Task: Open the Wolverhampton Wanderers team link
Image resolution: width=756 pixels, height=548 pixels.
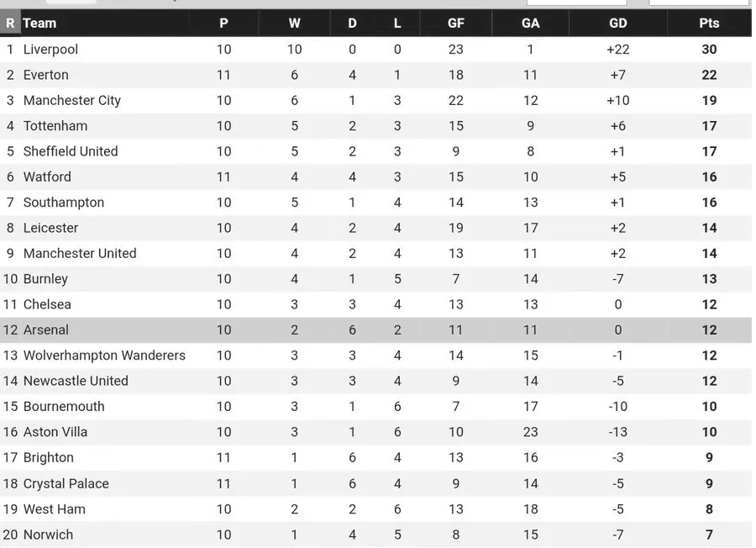Action: 104,356
